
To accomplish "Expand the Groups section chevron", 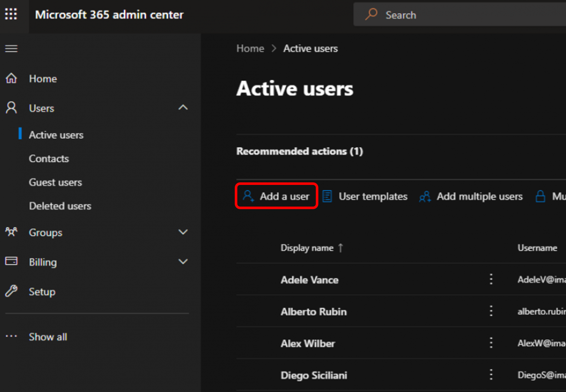I will pyautogui.click(x=183, y=232).
